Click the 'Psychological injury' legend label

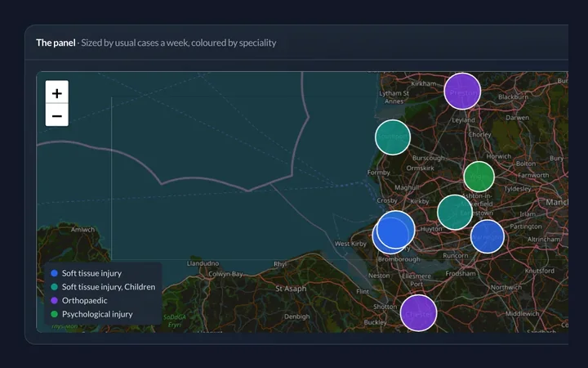pos(97,314)
